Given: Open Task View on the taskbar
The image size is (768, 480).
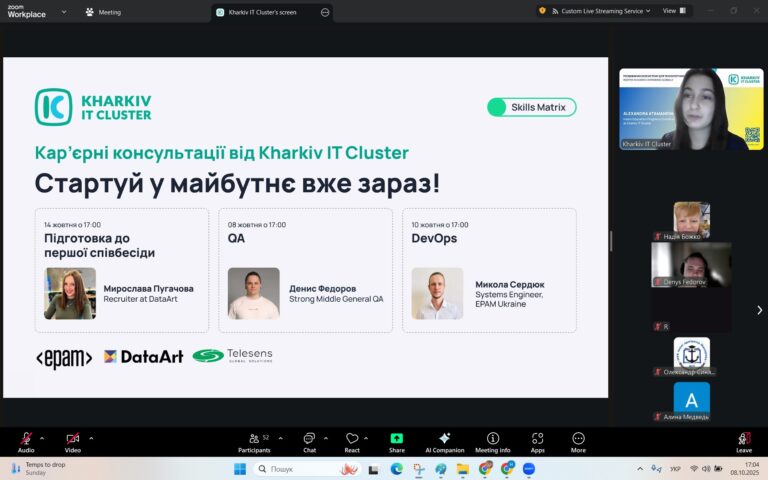Looking at the screenshot, I should tap(373, 469).
